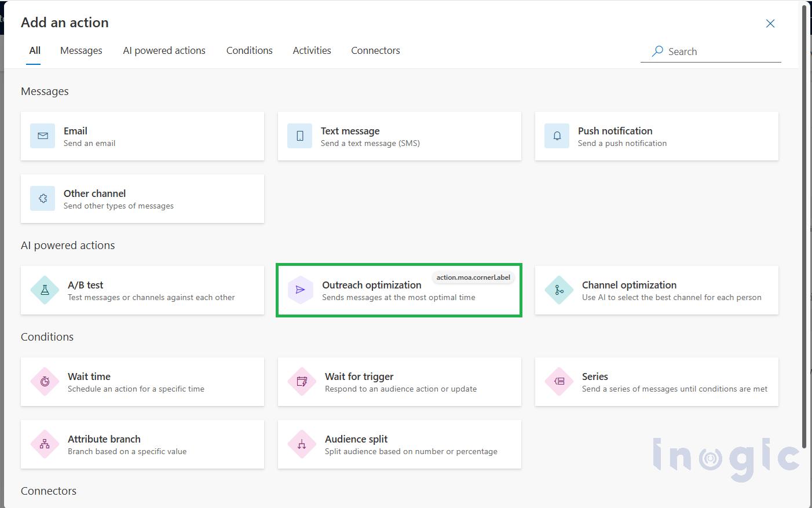Screen dimensions: 812x508
Task: Click the Email envelope icon
Action: (43, 136)
